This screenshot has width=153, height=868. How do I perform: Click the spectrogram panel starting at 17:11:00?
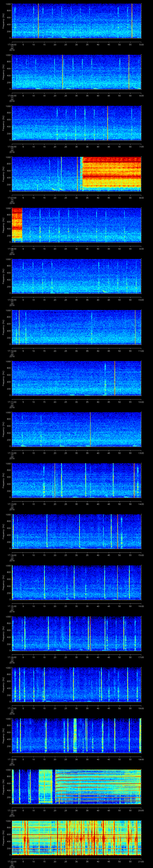tap(77, 378)
